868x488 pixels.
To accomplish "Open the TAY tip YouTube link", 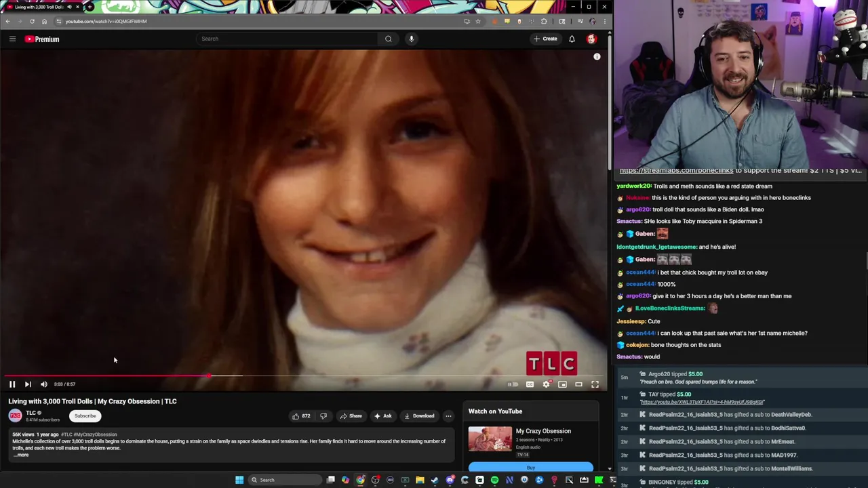I will [x=702, y=402].
